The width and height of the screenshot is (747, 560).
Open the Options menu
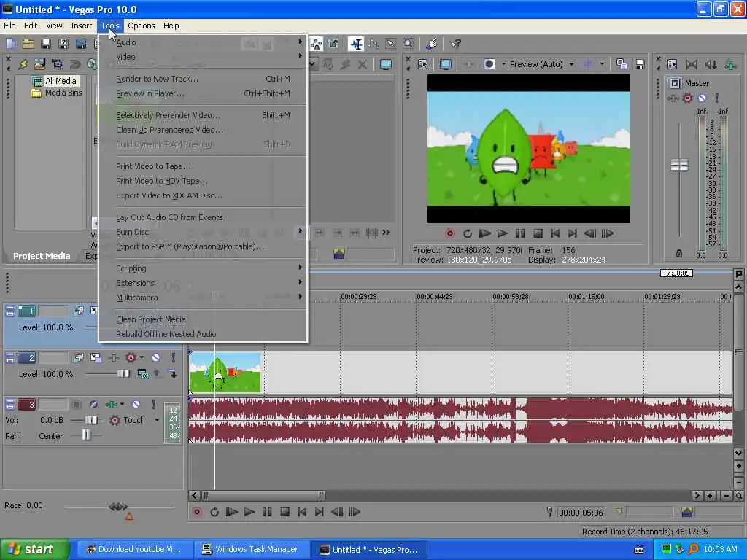point(141,26)
